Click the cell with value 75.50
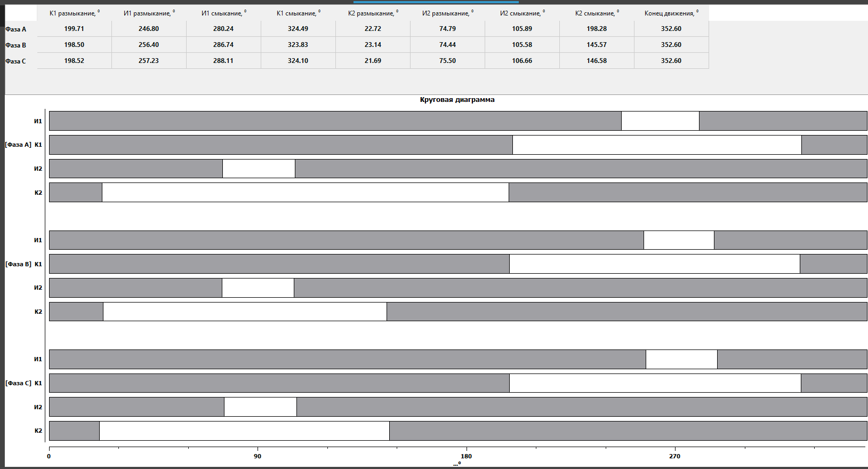The height and width of the screenshot is (469, 868). [x=447, y=61]
